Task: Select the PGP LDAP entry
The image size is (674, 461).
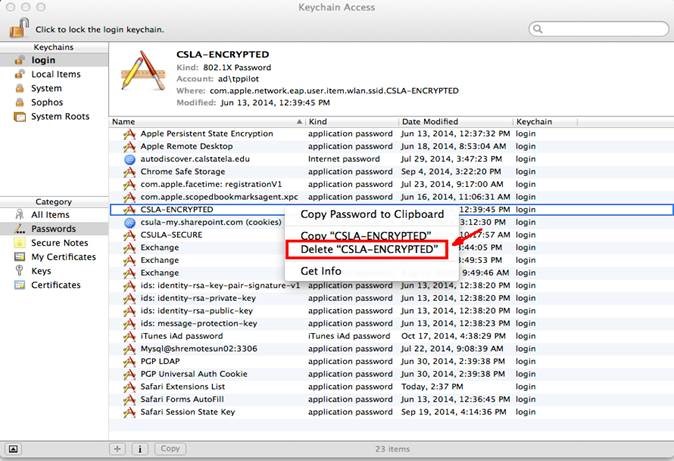Action: click(x=391, y=361)
